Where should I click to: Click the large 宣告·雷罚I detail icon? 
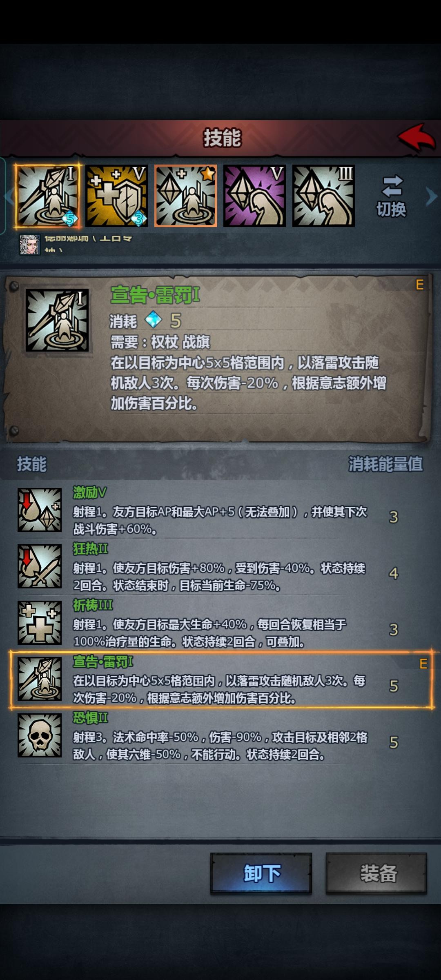click(x=57, y=320)
